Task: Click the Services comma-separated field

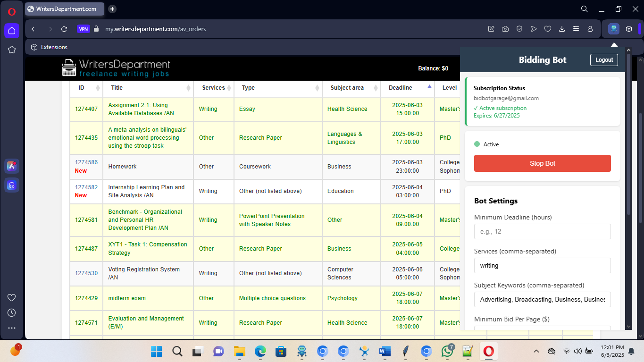Action: [543, 265]
